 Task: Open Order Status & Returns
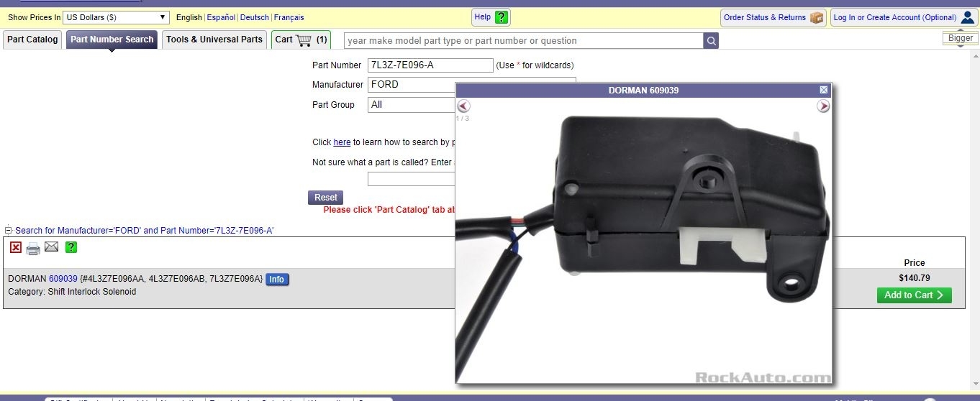pyautogui.click(x=773, y=17)
